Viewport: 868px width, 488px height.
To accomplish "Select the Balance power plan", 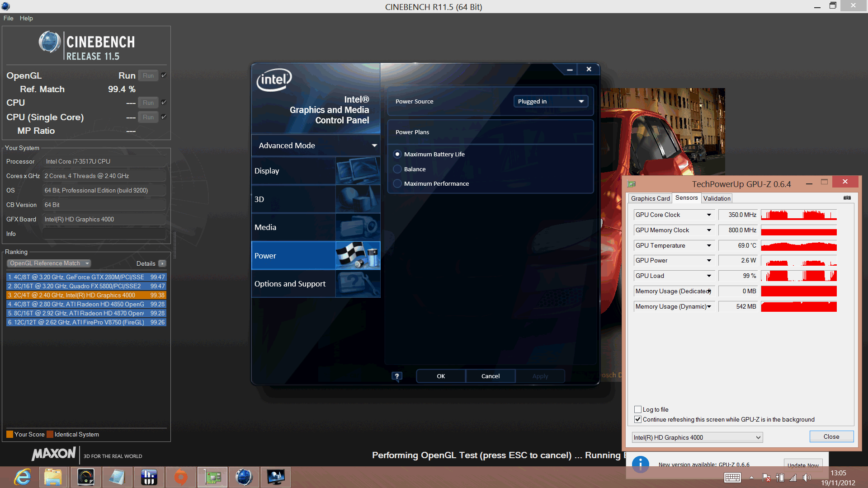I will click(x=397, y=169).
